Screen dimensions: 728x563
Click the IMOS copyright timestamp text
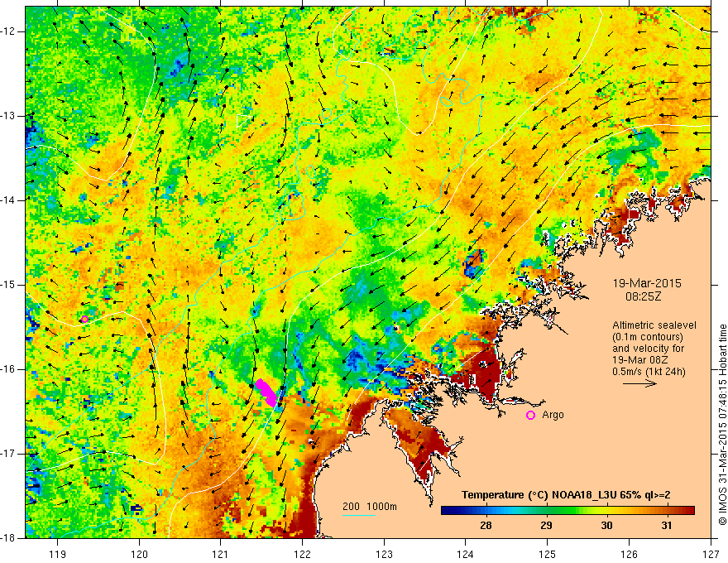click(x=722, y=424)
